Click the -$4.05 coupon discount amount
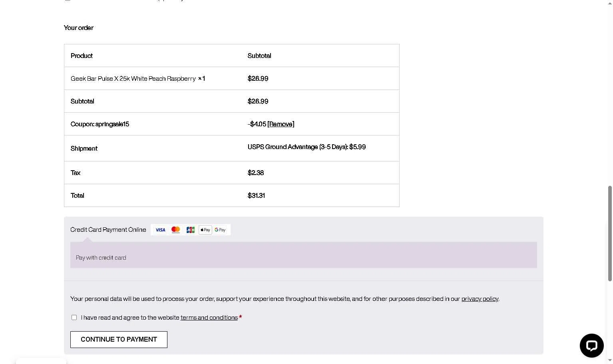 (x=257, y=124)
